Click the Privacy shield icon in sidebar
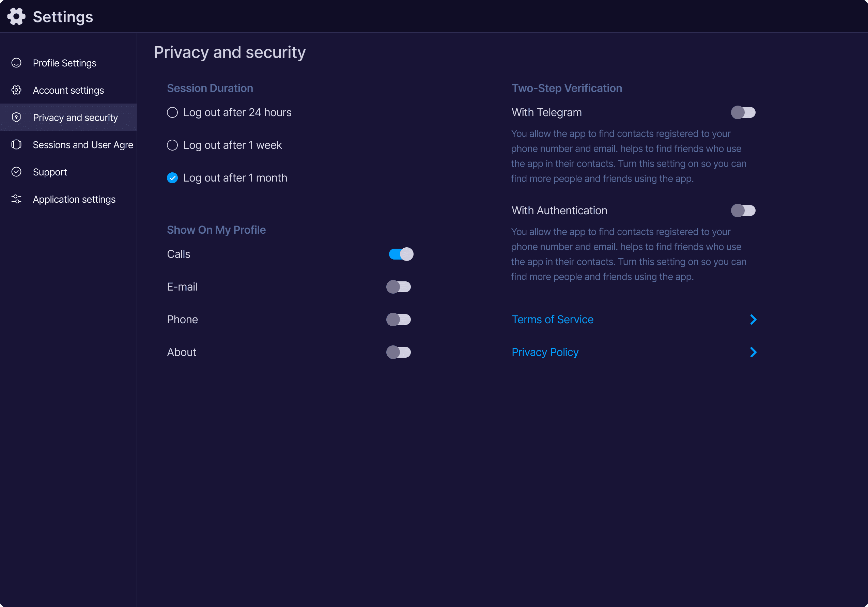 16,117
